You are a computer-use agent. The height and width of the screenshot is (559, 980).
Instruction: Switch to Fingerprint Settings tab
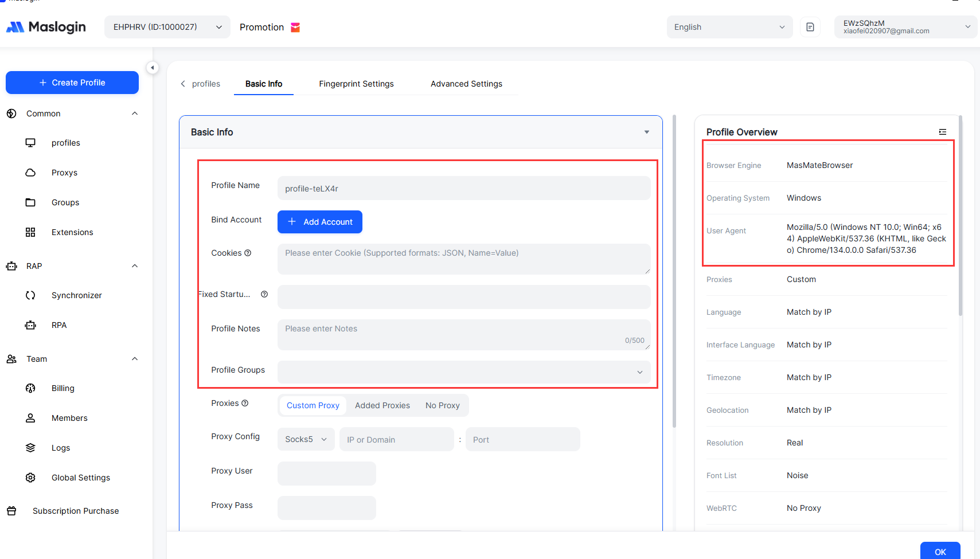356,84
